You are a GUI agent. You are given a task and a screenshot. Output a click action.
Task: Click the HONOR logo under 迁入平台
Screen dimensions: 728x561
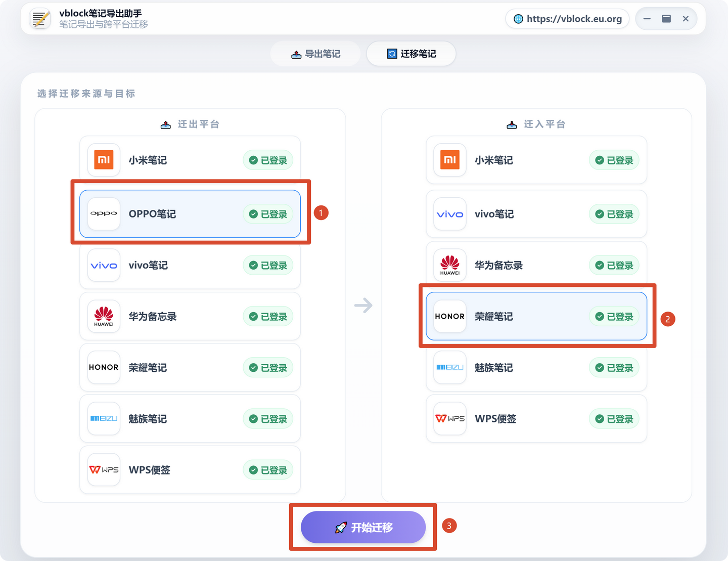450,316
